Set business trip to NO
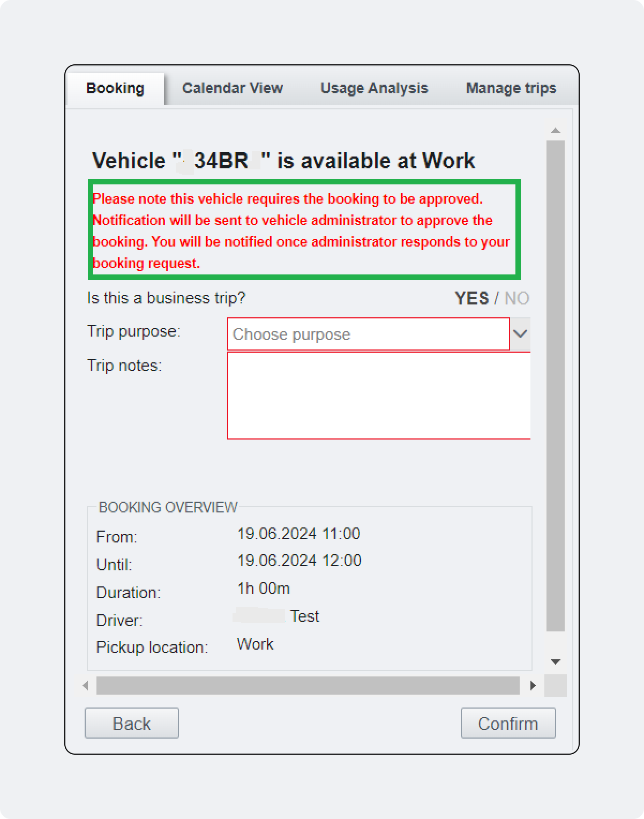Viewport: 644px width, 819px height. coord(517,298)
